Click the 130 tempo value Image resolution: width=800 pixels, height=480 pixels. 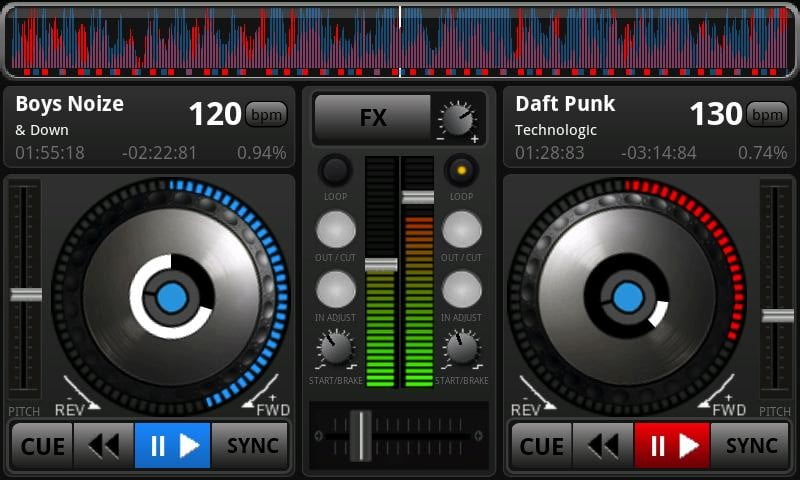(x=715, y=114)
